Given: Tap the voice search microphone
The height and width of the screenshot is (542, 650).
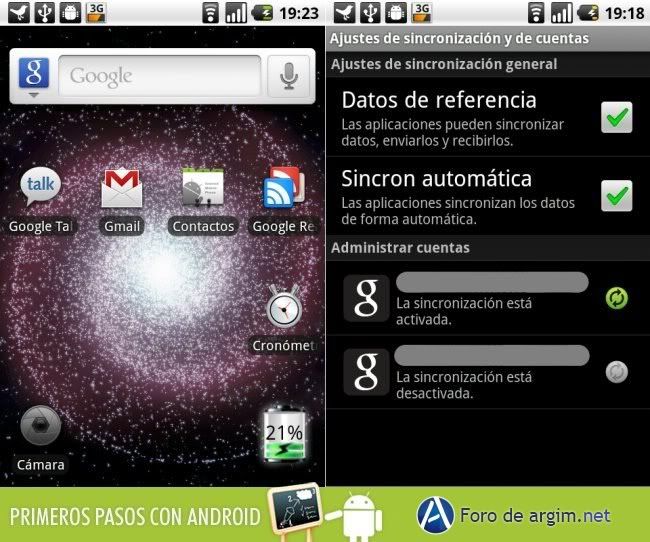Looking at the screenshot, I should [x=289, y=76].
